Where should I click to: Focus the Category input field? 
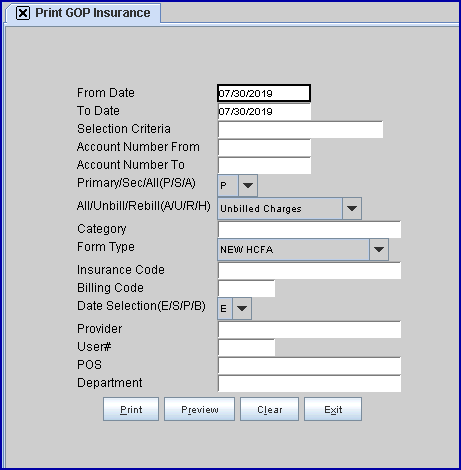pos(309,229)
